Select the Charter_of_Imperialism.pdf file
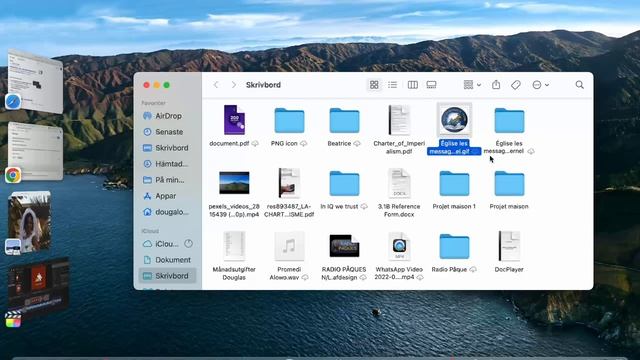Viewport: 640px width, 360px height. 399,120
